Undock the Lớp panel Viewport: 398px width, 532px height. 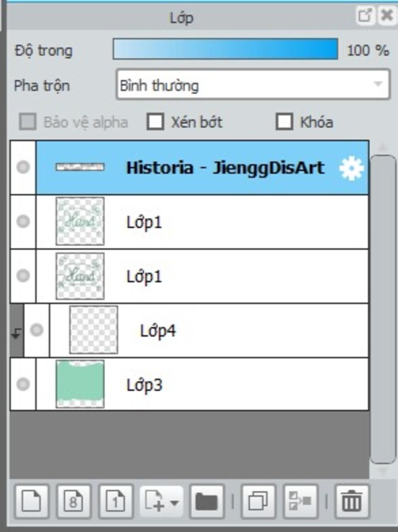365,16
